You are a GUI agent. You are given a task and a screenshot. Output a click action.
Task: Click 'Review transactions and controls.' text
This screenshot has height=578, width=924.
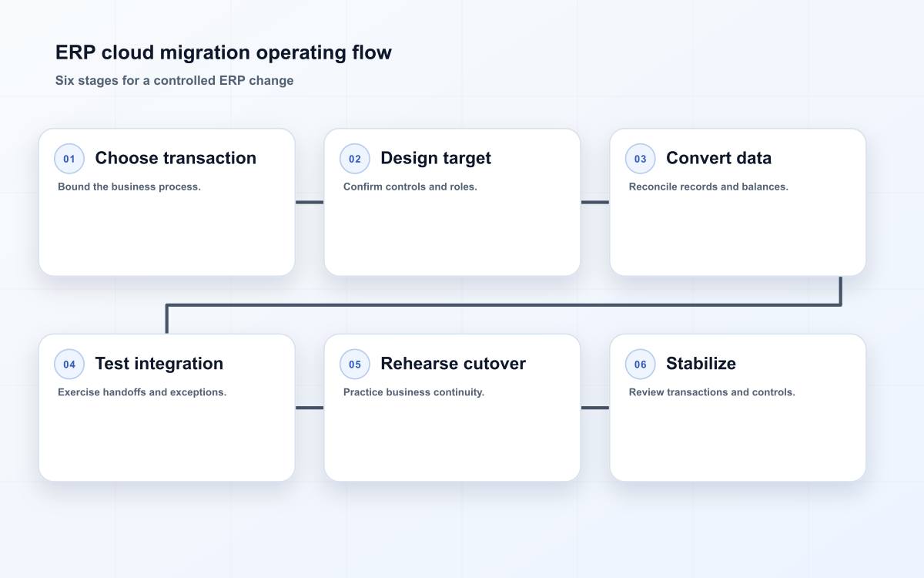[x=712, y=392]
